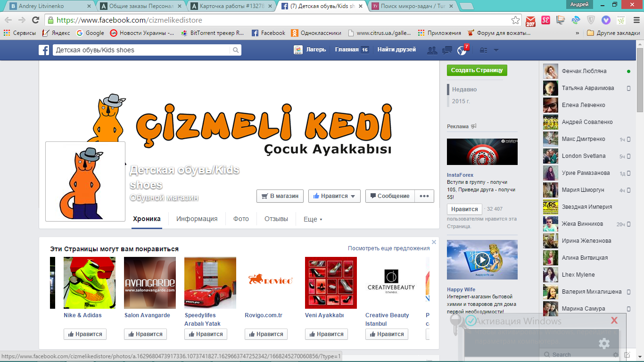Select the Отзывы tab
Viewport: 644px width, 362px height.
(276, 219)
